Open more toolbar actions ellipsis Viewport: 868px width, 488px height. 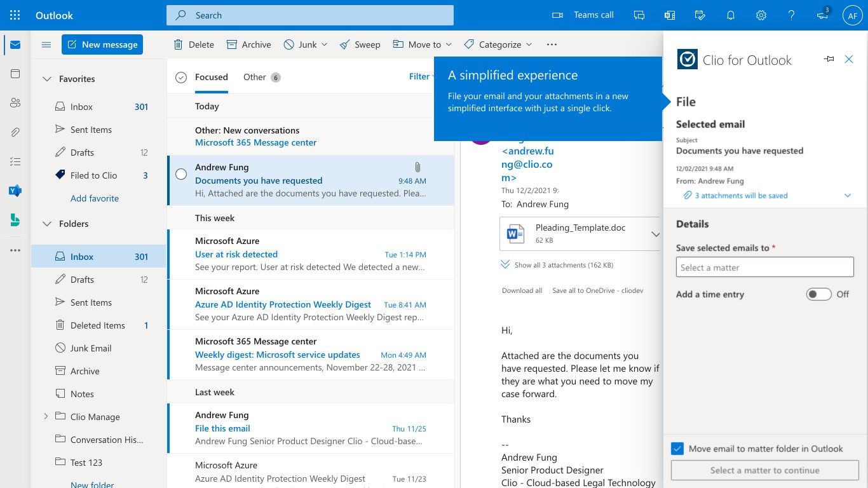click(552, 44)
